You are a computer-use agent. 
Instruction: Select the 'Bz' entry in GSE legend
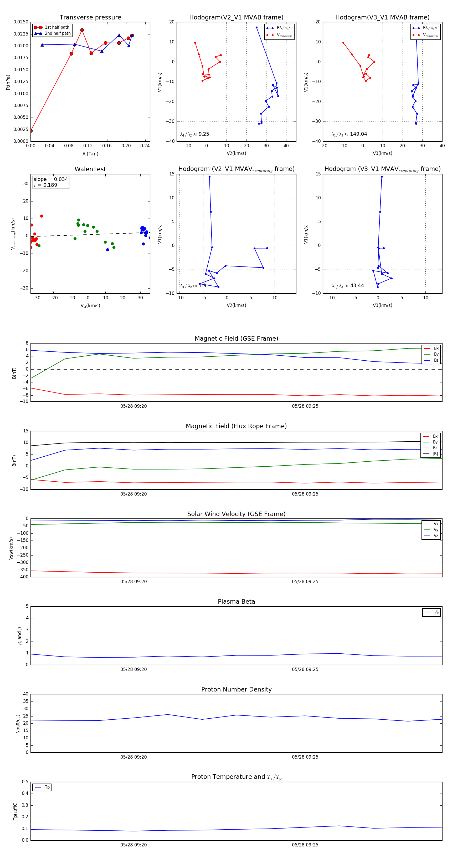point(431,361)
